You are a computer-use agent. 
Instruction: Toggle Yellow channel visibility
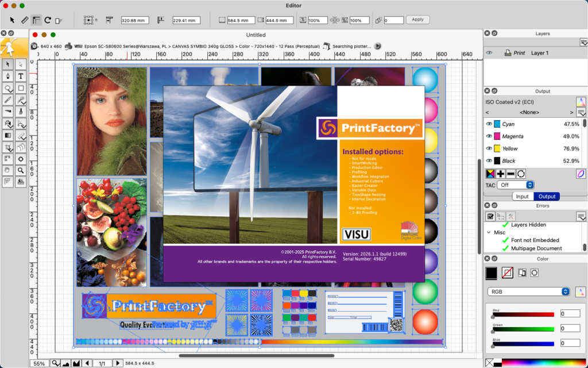click(x=489, y=148)
